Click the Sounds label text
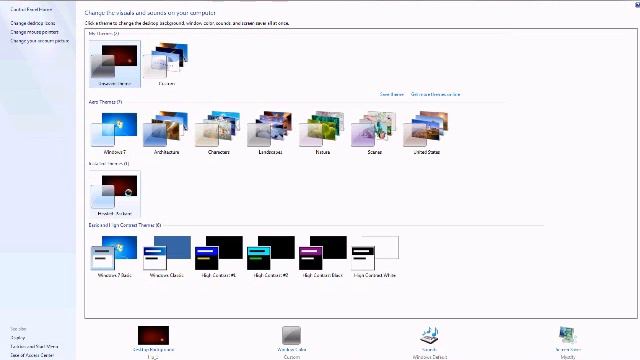640x360 pixels. (429, 350)
